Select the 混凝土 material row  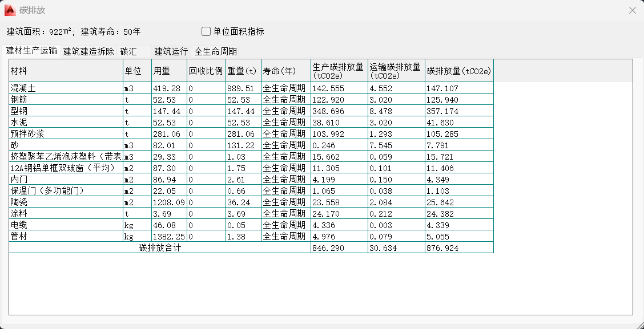pyautogui.click(x=66, y=88)
